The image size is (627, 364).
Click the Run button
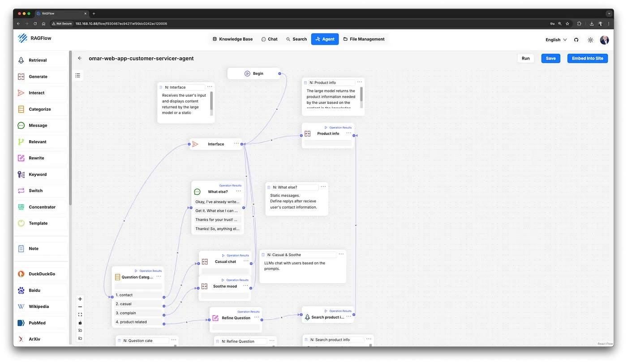pyautogui.click(x=525, y=58)
